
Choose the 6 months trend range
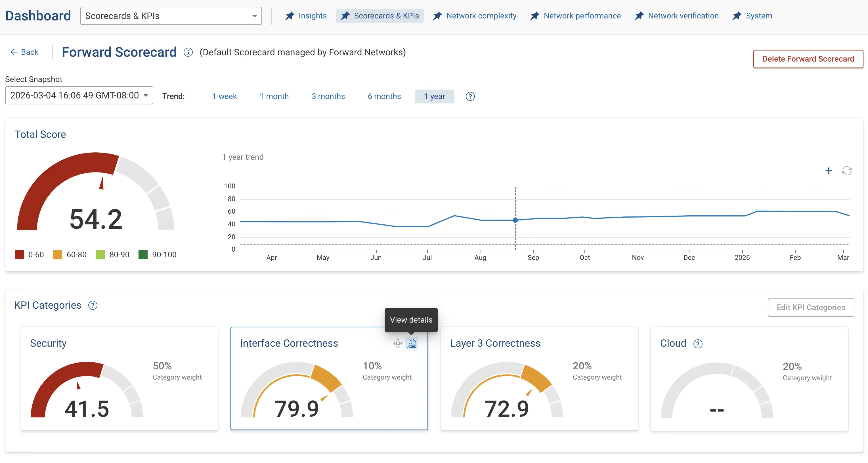[x=384, y=96]
